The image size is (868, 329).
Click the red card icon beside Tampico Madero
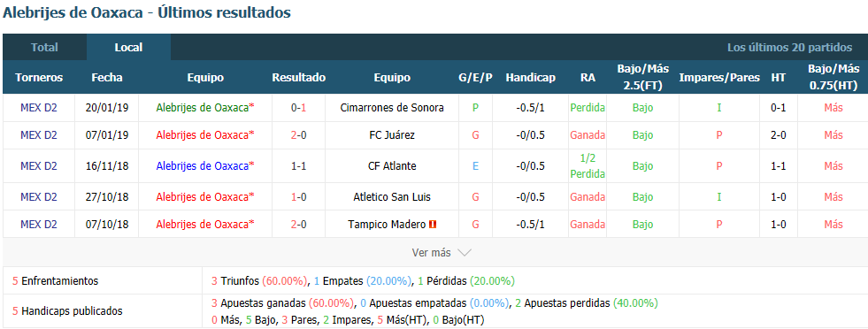click(434, 225)
